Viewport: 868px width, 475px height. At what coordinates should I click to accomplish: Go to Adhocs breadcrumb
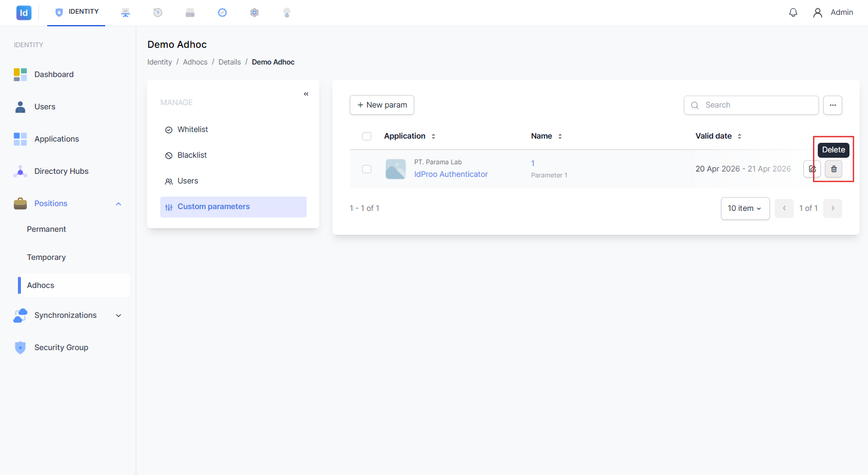195,62
